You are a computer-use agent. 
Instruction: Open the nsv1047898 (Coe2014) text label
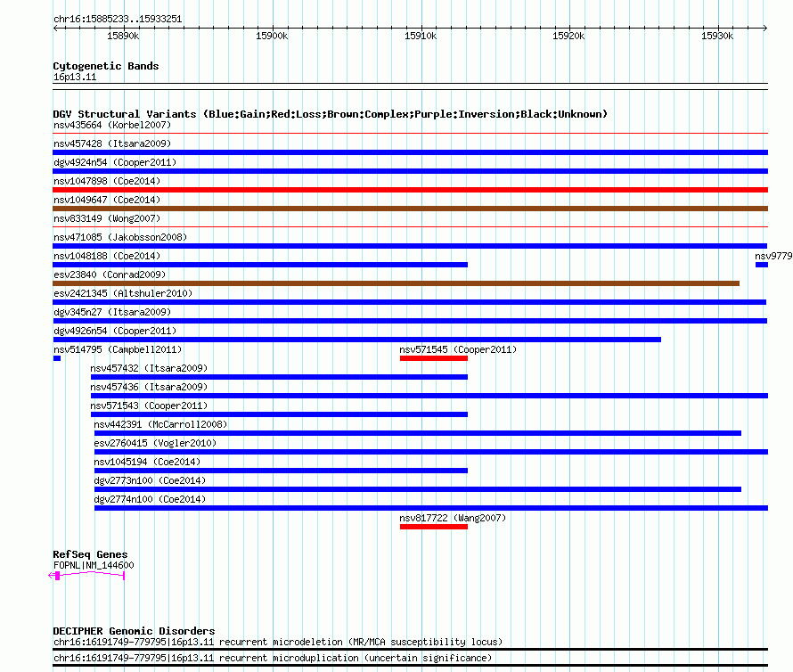107,181
